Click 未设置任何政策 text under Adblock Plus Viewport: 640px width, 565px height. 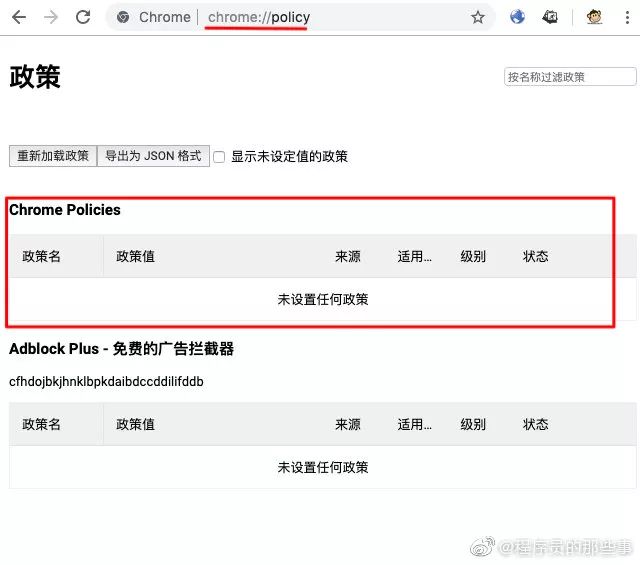323,467
